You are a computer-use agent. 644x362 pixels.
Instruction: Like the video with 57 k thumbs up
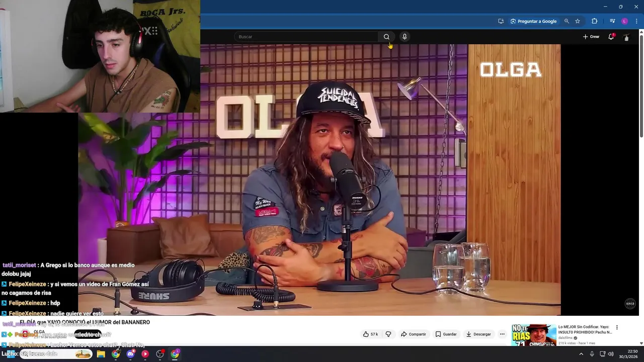pos(370,334)
